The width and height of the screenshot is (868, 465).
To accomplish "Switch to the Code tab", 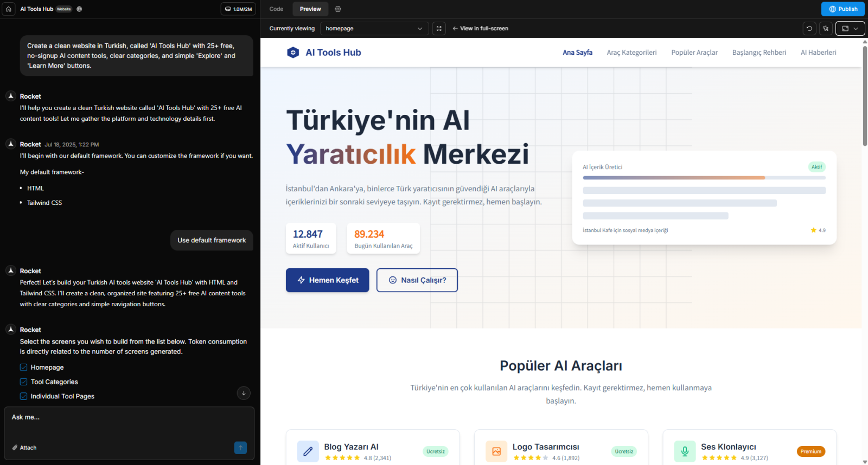I will click(x=276, y=9).
